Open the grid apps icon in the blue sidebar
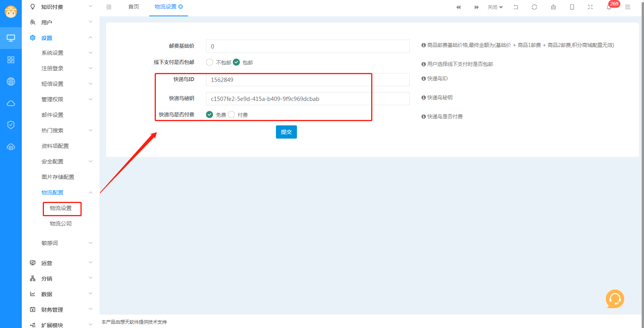 pyautogui.click(x=11, y=60)
